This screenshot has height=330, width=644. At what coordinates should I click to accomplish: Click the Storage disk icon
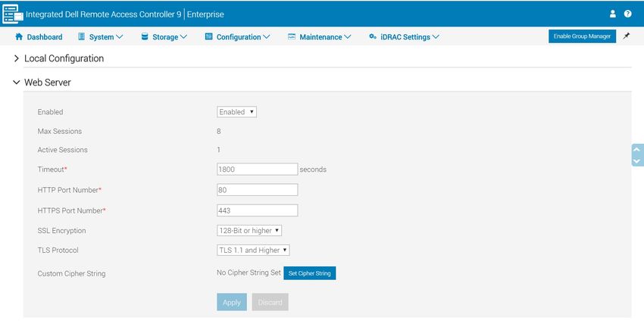145,36
